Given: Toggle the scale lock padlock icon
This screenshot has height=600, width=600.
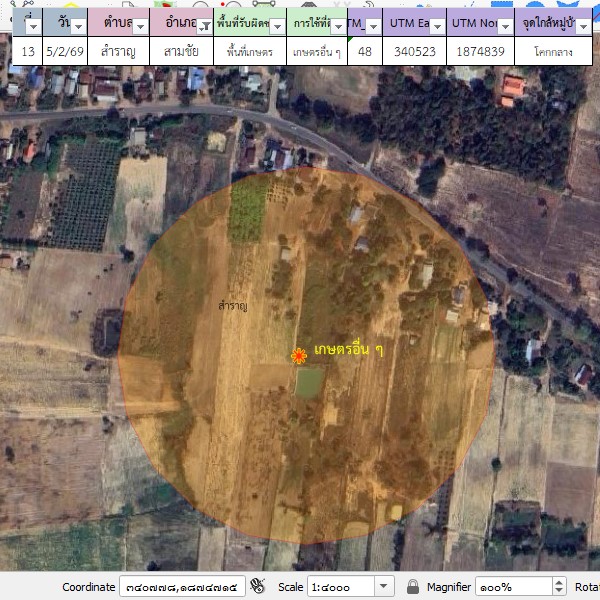Looking at the screenshot, I should point(413,587).
